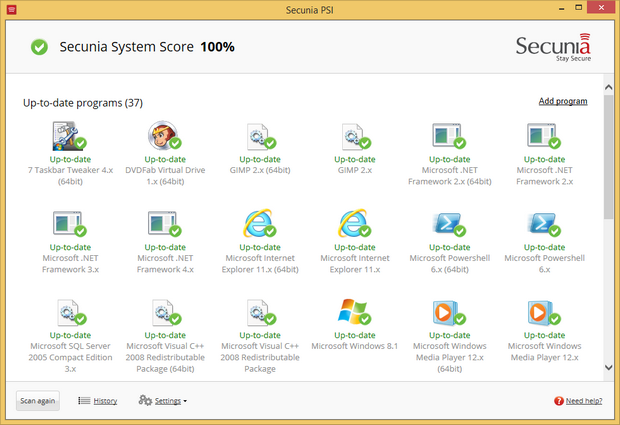Click 'Up-to-date' status under Microsoft Windows 8.1

point(355,335)
